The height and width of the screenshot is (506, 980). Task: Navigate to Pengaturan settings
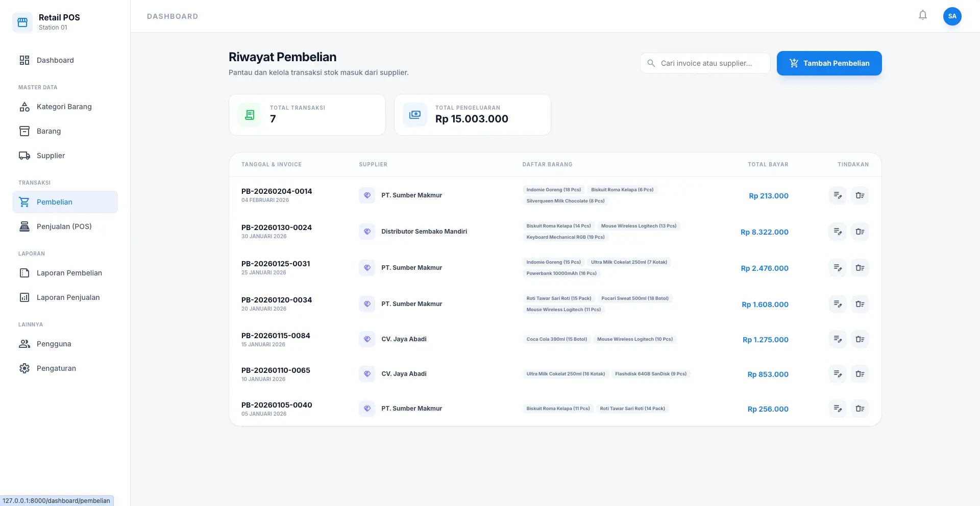[56, 368]
